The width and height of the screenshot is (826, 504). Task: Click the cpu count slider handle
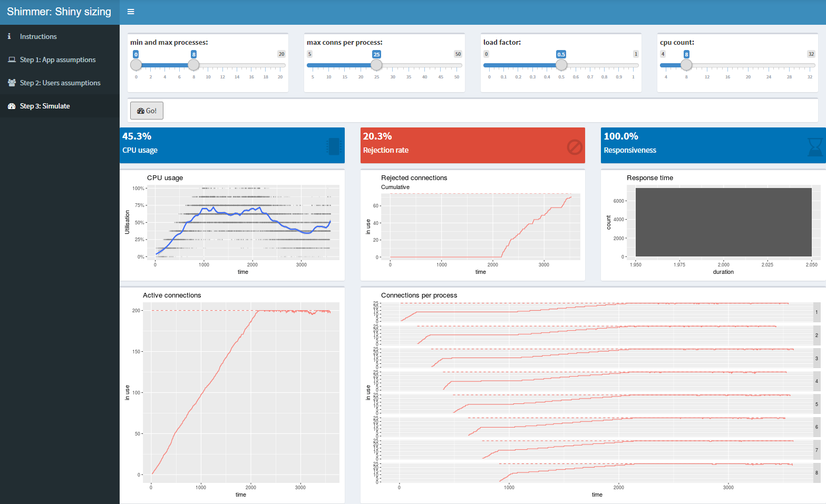pyautogui.click(x=686, y=65)
